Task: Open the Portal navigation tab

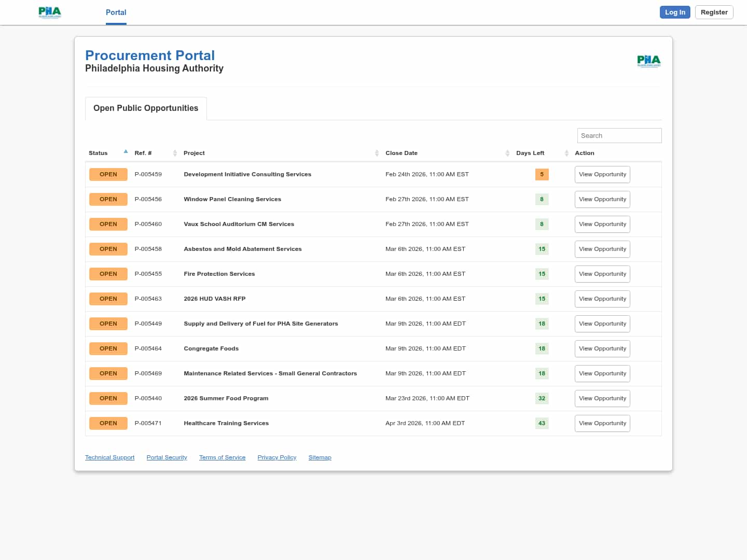Action: click(x=116, y=12)
